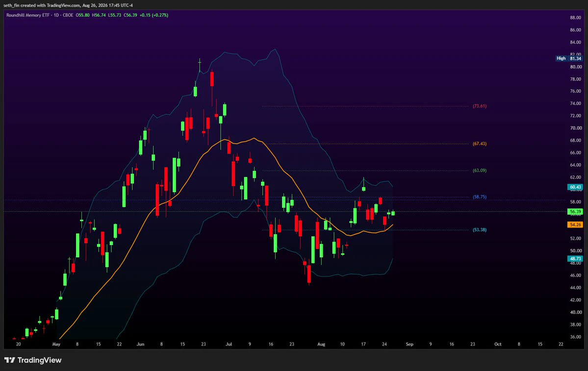588x371 pixels.
Task: Select the teal 60.43 upper band label
Action: (x=575, y=187)
